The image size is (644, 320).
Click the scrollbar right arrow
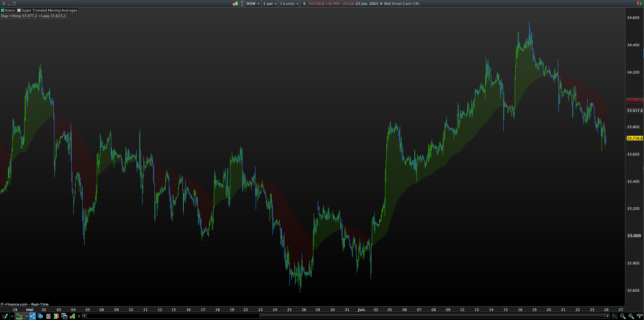point(607,316)
